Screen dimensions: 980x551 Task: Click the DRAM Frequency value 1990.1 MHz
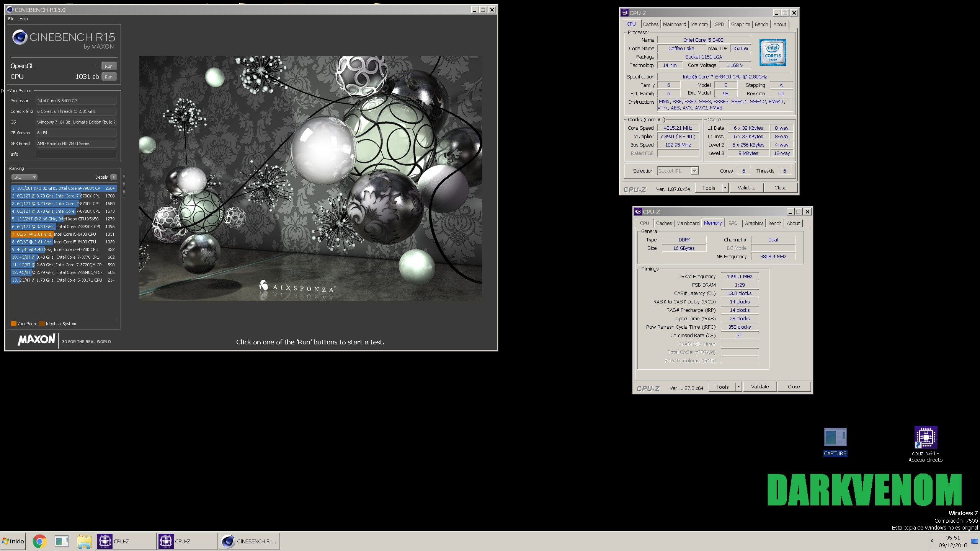pyautogui.click(x=740, y=276)
